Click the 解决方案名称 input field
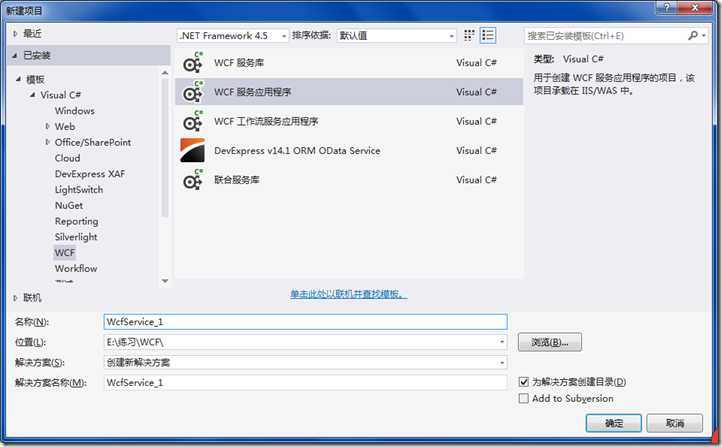This screenshot has width=722, height=447. tap(306, 383)
